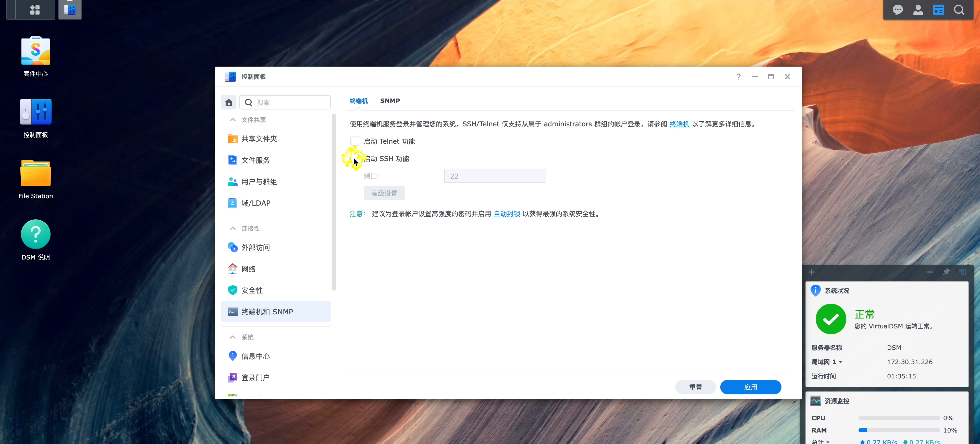Viewport: 980px width, 444px height.
Task: Enable SSH service checkbox
Action: (354, 159)
